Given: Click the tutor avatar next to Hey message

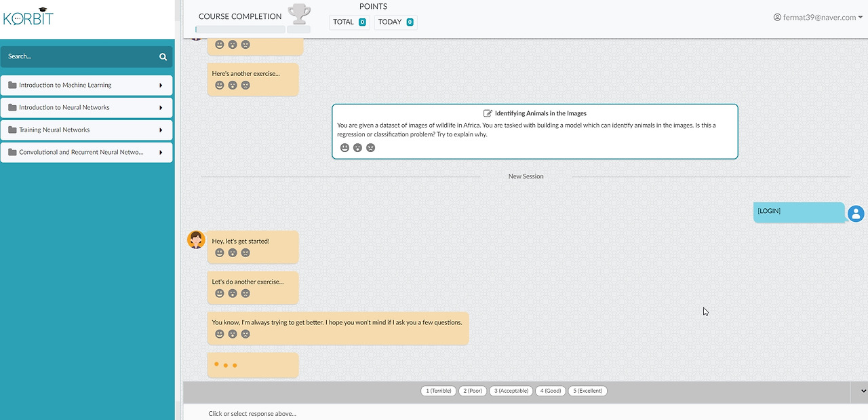Looking at the screenshot, I should click(x=196, y=240).
